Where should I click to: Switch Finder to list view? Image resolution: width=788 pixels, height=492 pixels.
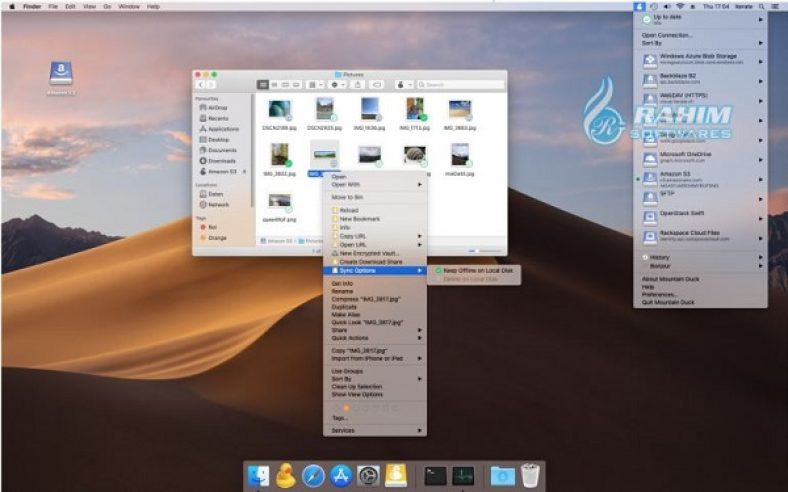coord(274,85)
